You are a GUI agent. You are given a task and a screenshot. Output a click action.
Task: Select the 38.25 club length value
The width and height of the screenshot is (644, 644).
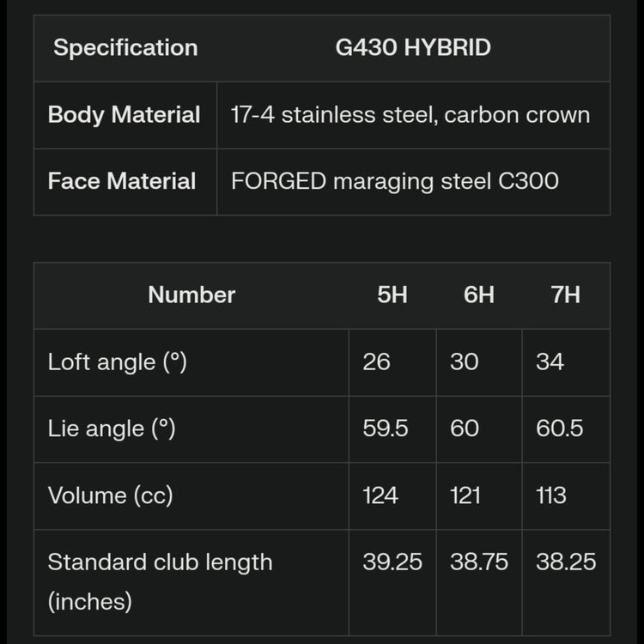(566, 563)
